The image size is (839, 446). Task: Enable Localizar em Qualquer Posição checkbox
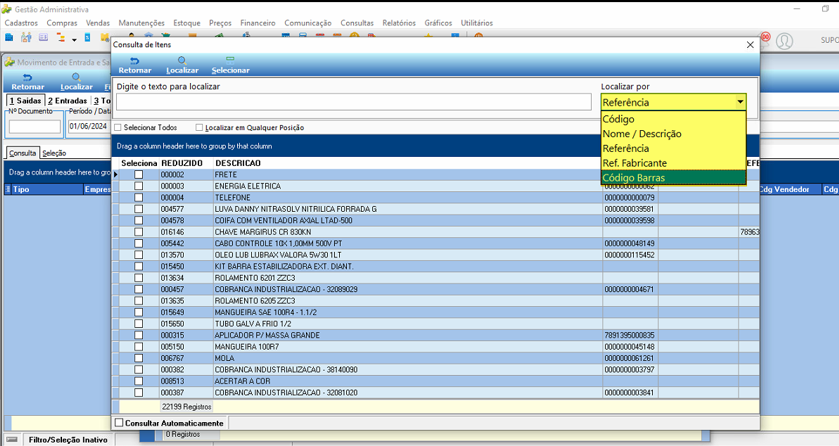pos(199,128)
